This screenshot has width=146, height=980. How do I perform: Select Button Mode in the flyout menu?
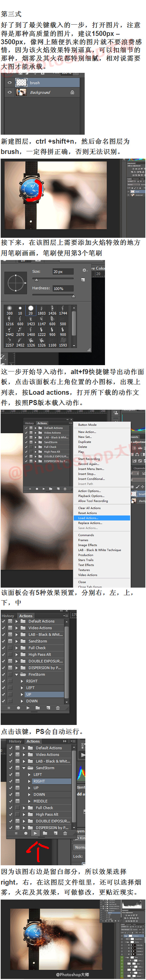pyautogui.click(x=87, y=425)
